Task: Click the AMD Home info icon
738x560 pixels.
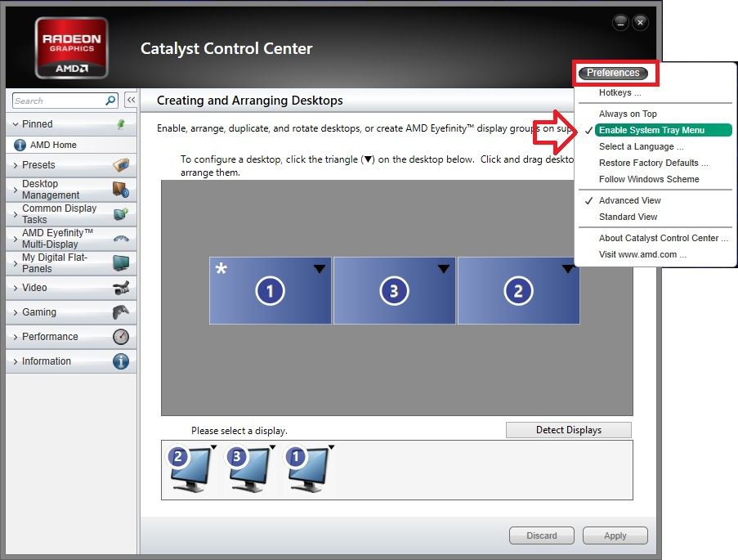Action: (x=20, y=145)
